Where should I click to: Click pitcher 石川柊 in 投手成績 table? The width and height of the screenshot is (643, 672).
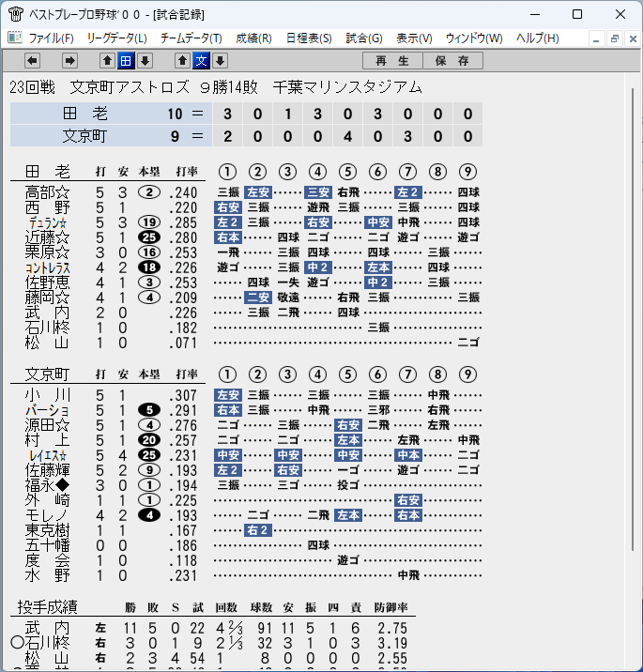click(x=47, y=643)
